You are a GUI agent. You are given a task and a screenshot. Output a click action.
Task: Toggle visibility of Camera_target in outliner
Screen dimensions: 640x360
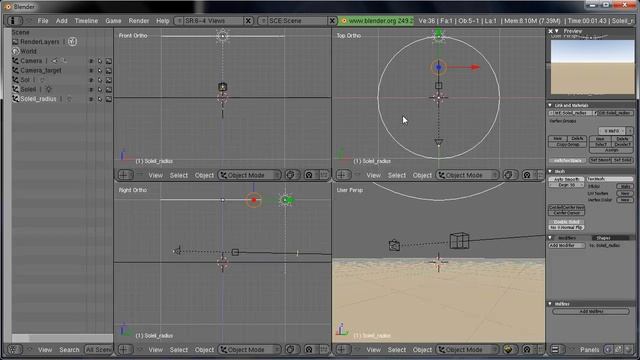91,71
